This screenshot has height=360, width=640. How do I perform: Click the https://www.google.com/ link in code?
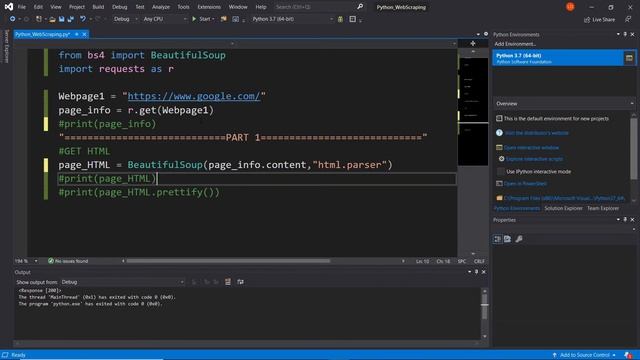point(194,96)
